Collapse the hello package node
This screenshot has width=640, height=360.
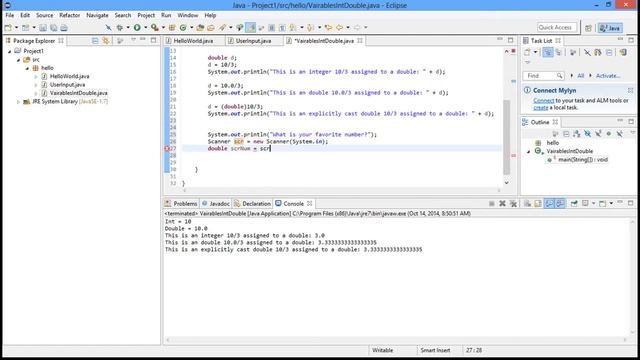tap(27, 68)
